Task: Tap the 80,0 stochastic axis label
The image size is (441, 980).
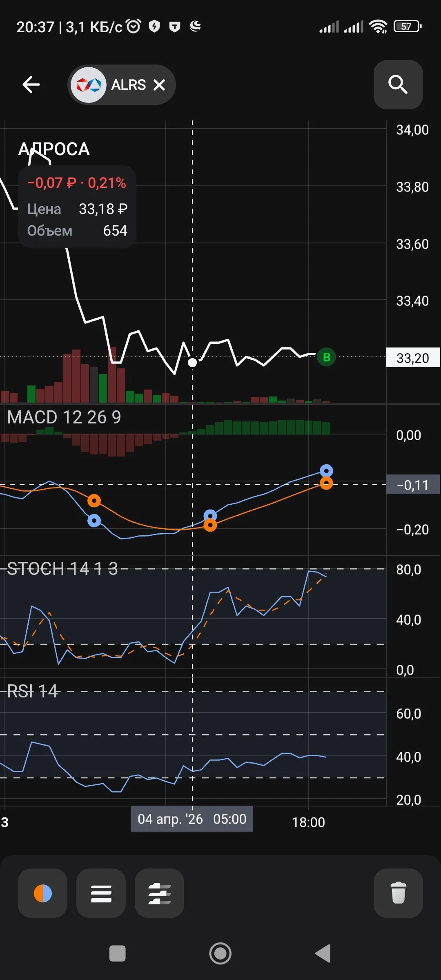Action: [408, 569]
